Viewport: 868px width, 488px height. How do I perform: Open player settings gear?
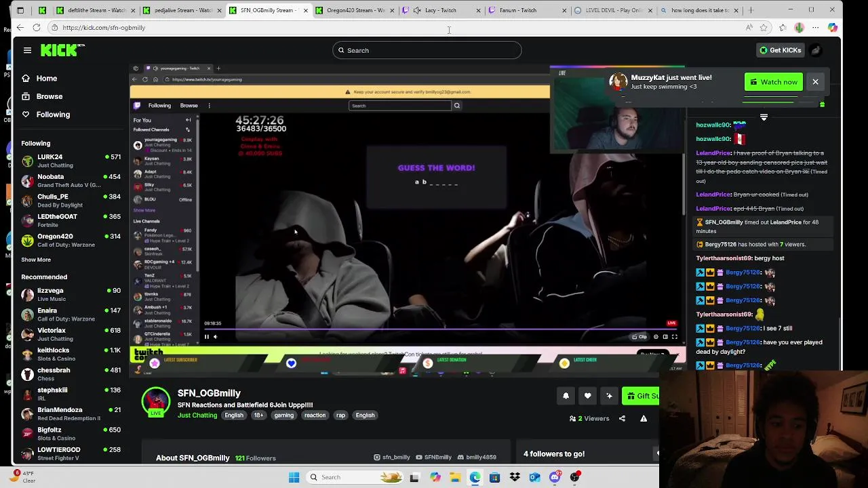point(656,337)
